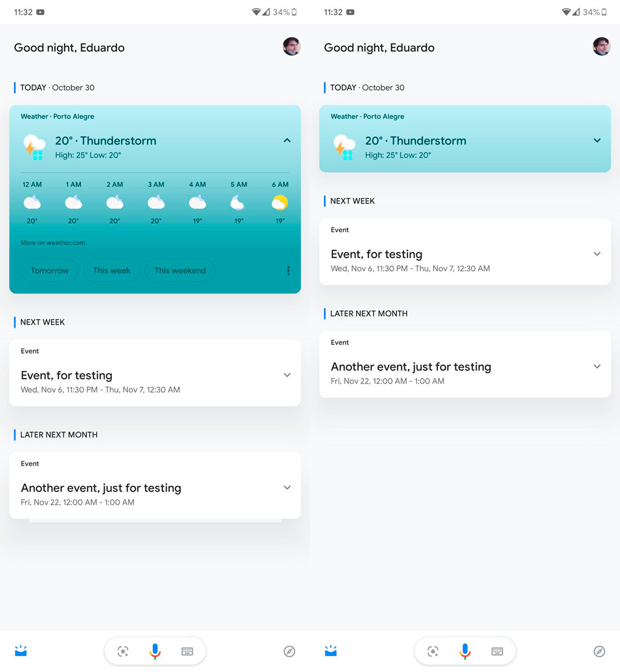Screen dimensions: 620x672
Task: Tap the Explore compass on left screen
Action: [x=289, y=651]
